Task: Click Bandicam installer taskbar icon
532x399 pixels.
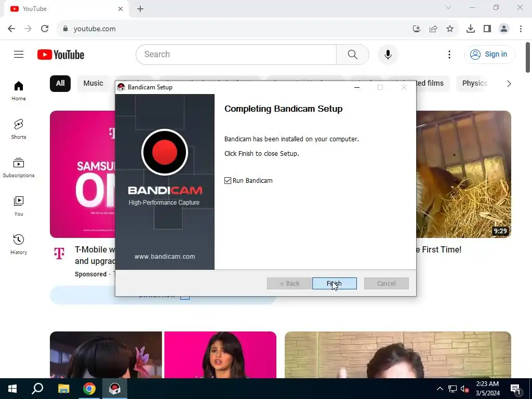Action: (115, 389)
